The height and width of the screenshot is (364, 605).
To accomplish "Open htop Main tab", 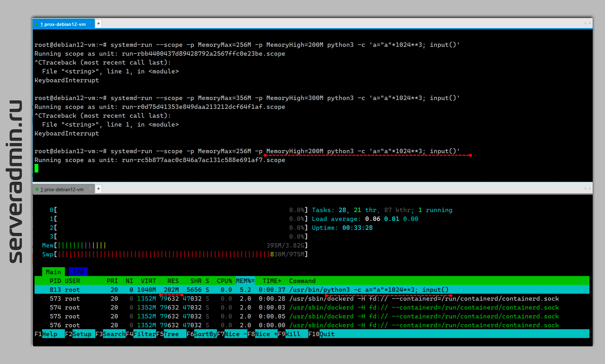I will (53, 272).
